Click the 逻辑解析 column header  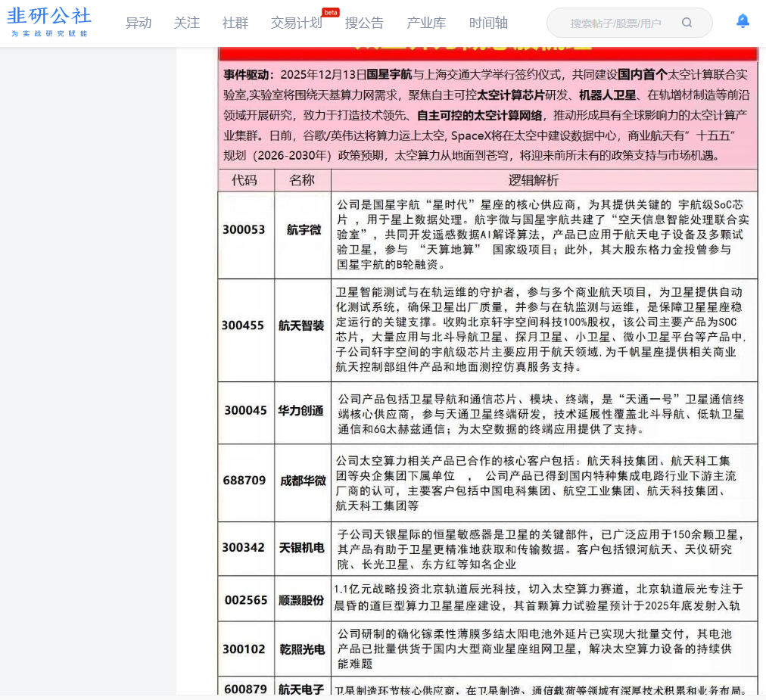pyautogui.click(x=534, y=180)
